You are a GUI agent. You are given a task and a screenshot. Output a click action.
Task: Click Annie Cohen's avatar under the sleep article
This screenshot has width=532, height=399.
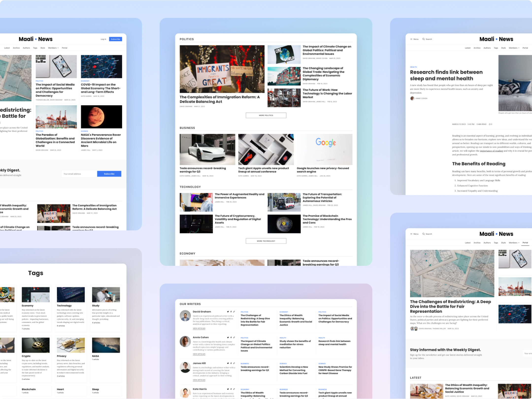pyautogui.click(x=412, y=98)
